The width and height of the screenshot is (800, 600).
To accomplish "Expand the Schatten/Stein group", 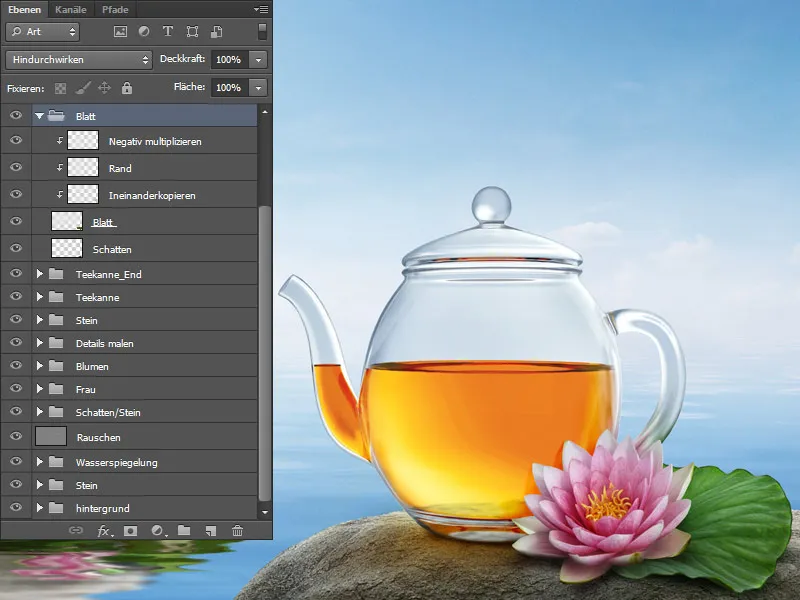I will click(x=39, y=412).
